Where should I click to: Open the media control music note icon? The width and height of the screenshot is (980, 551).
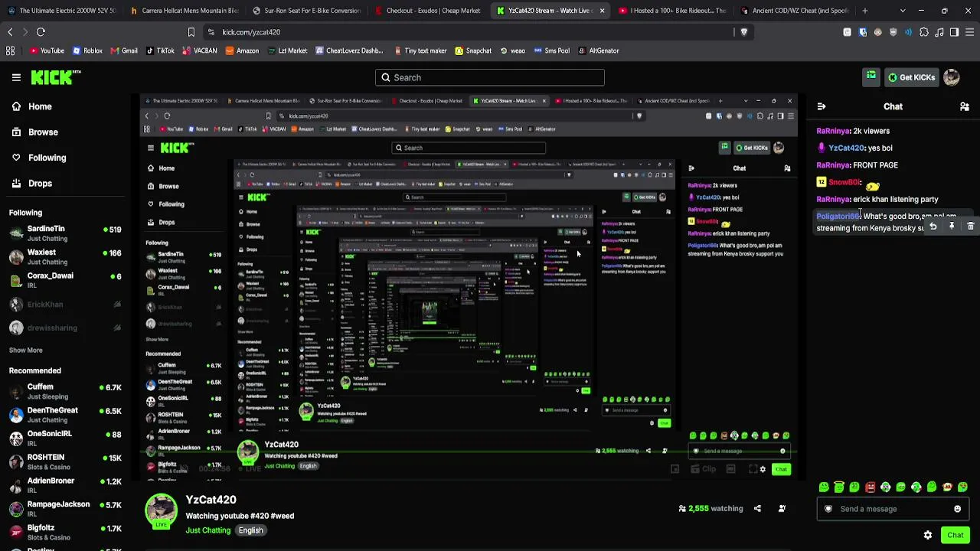coord(939,32)
